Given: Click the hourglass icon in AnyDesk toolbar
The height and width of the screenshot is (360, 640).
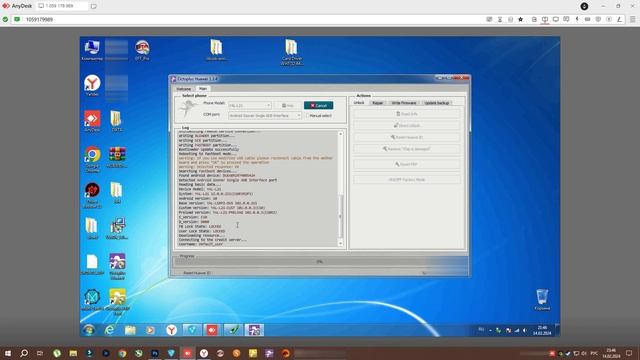Looking at the screenshot, I should (500, 19).
